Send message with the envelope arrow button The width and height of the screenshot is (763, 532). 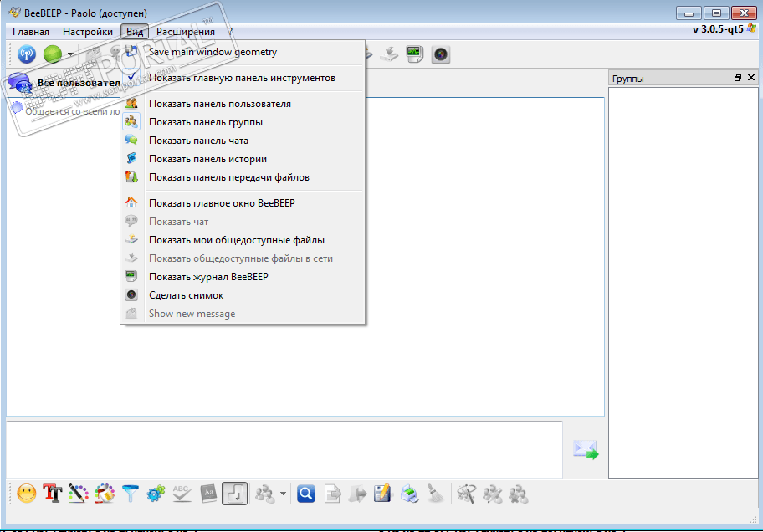pyautogui.click(x=586, y=450)
